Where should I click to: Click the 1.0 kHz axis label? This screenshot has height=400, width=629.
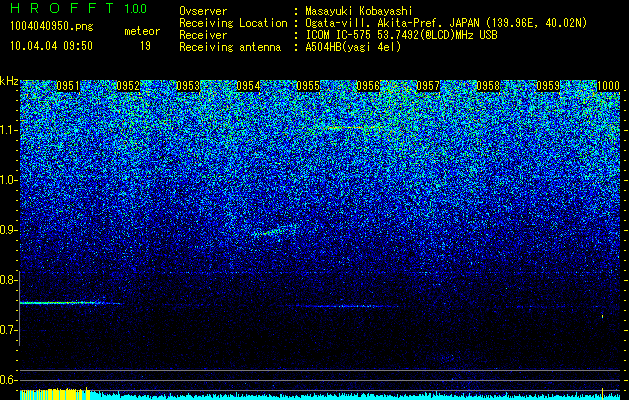8,180
